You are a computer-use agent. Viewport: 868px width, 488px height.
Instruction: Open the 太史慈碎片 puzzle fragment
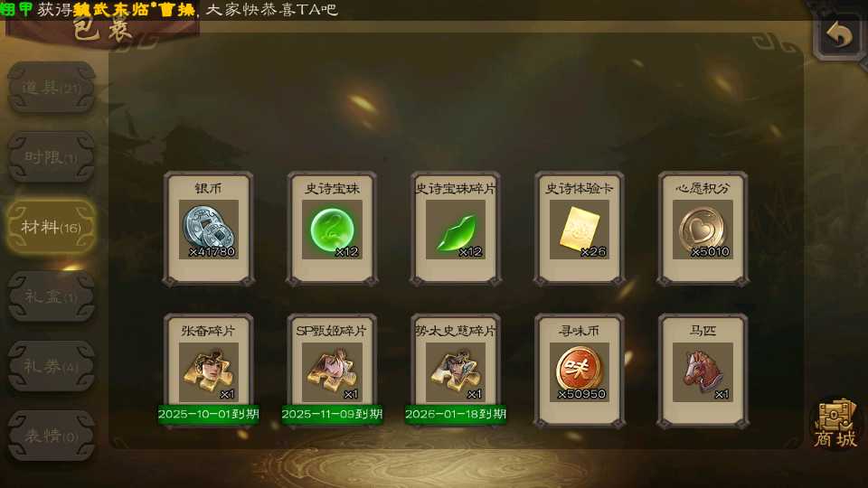pos(456,371)
